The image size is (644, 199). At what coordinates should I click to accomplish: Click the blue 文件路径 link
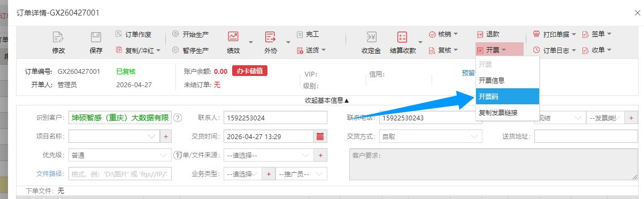[x=50, y=174]
